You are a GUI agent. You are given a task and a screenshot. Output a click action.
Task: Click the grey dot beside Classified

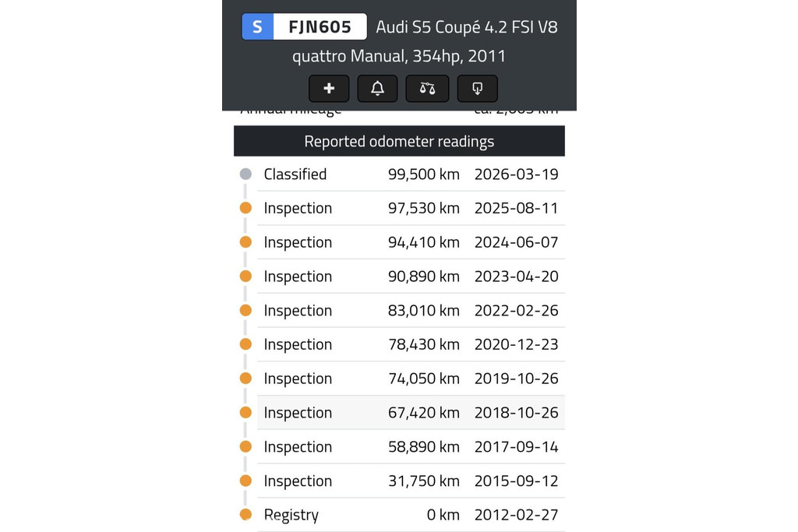(x=245, y=174)
